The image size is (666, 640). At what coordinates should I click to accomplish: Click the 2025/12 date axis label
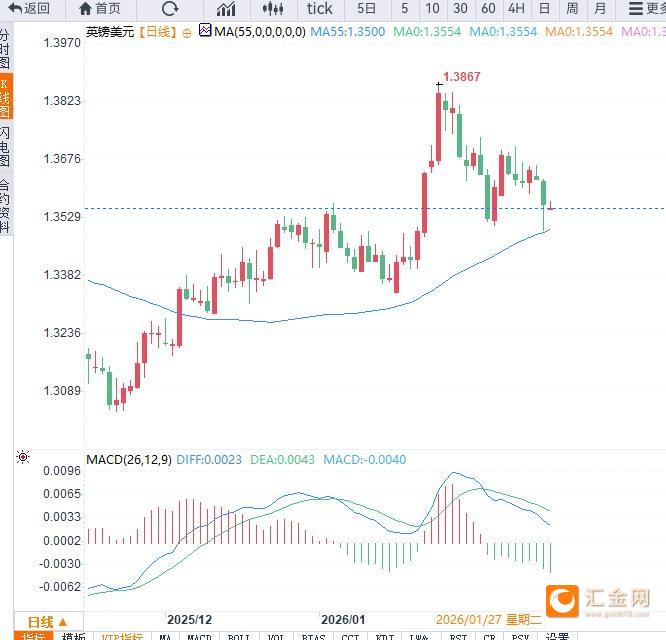pyautogui.click(x=189, y=620)
